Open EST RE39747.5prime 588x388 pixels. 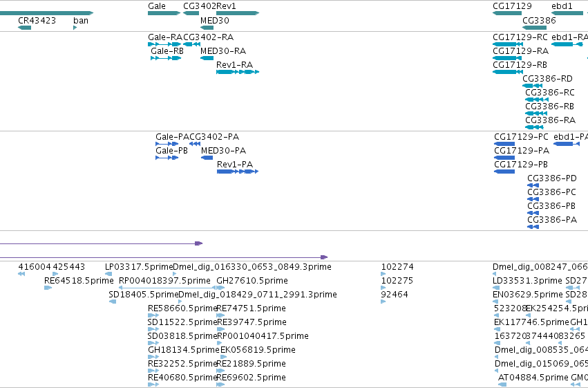(x=220, y=329)
